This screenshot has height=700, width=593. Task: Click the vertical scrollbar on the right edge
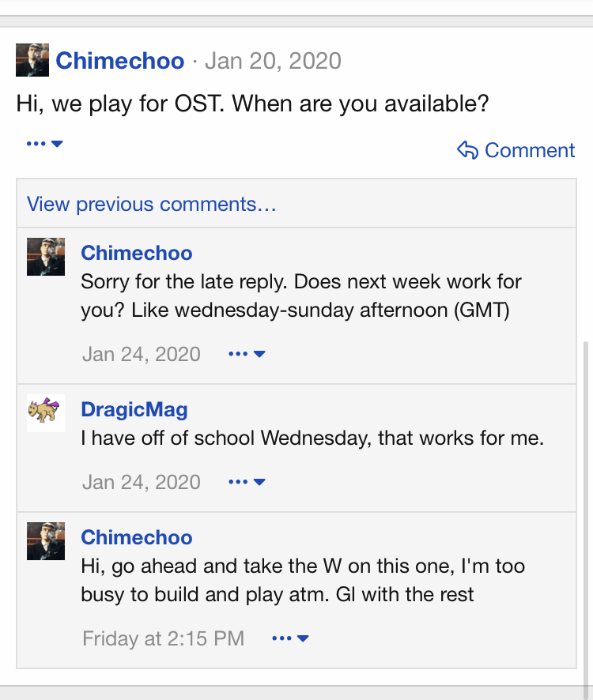pyautogui.click(x=586, y=517)
